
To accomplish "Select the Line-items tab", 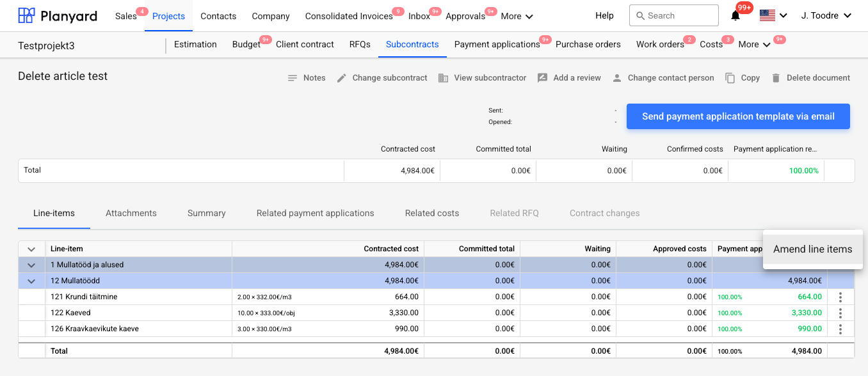I will click(54, 213).
